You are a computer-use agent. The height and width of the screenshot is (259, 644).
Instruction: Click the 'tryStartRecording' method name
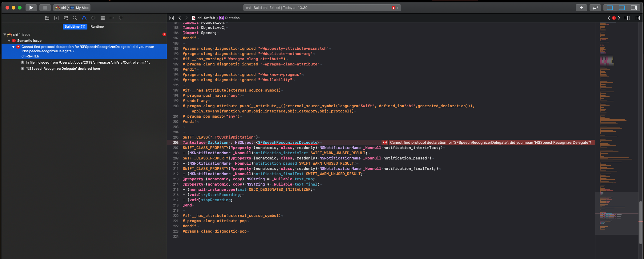click(x=220, y=195)
